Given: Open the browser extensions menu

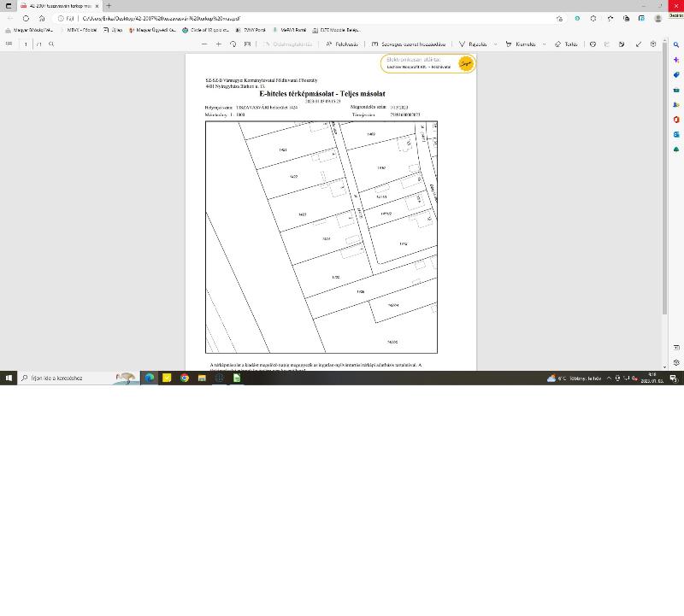Looking at the screenshot, I should coord(593,19).
